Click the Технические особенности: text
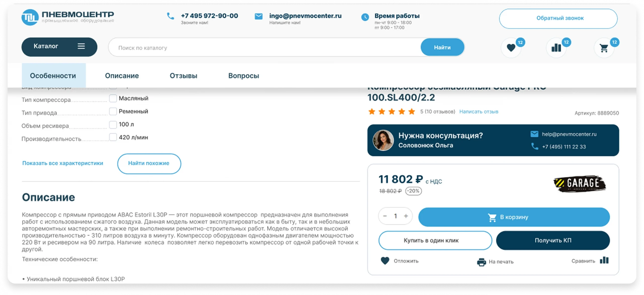Screen dimensions: 644x295 [60, 259]
